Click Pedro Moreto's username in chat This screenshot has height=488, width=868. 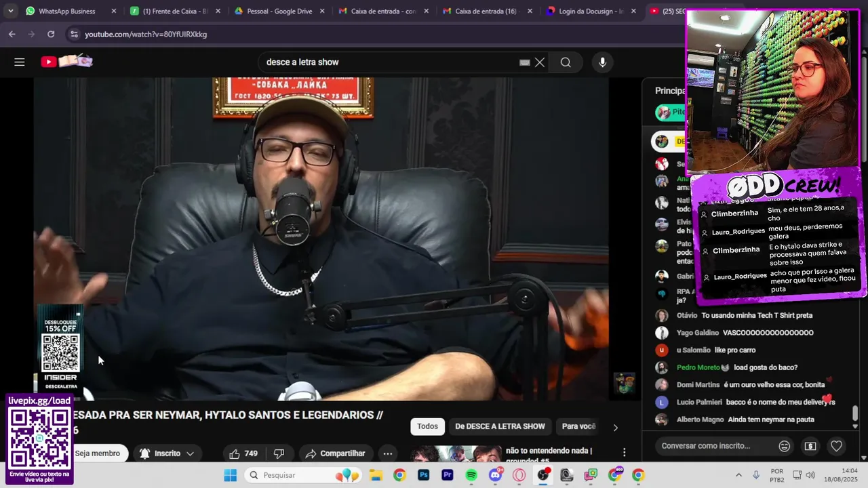pyautogui.click(x=698, y=367)
